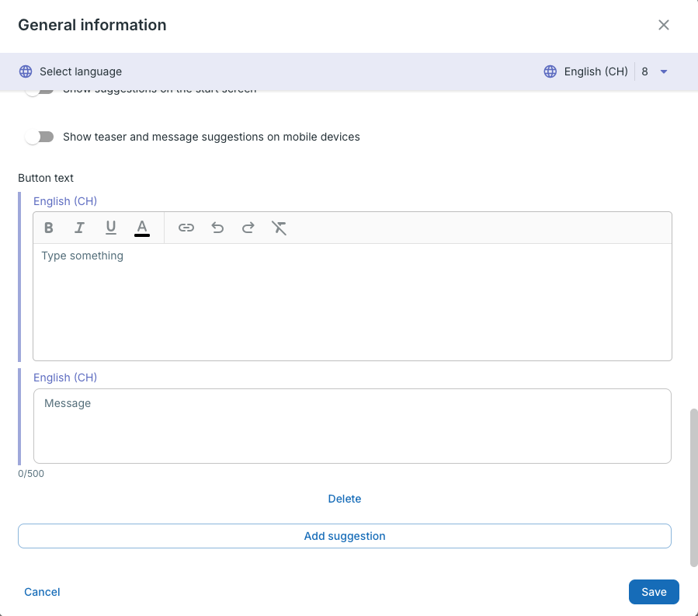Image resolution: width=698 pixels, height=616 pixels.
Task: Click the Button text label
Action: click(x=46, y=178)
